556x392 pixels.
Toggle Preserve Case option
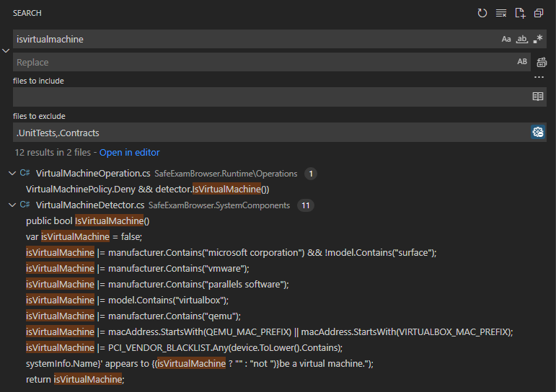pyautogui.click(x=522, y=62)
